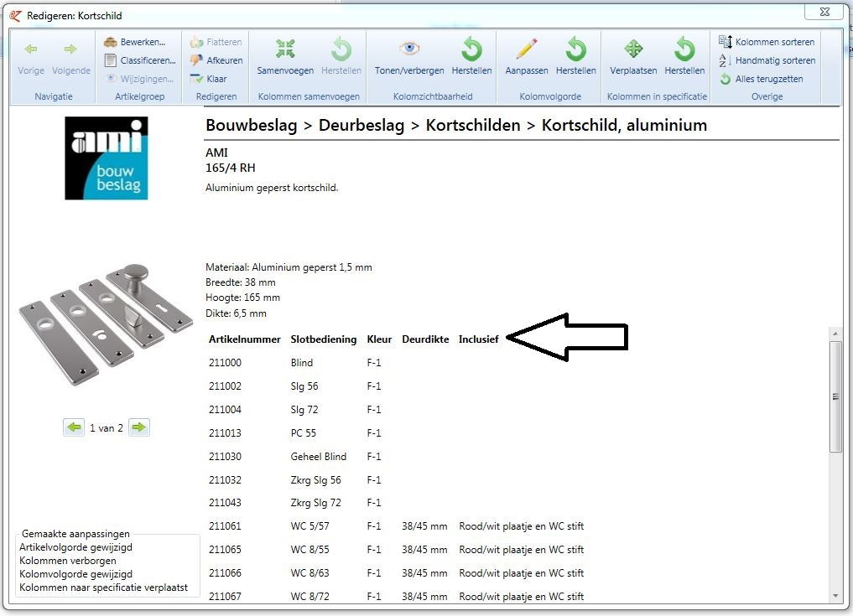Click Herstellen in Kolommen in specificatie group
Viewport: 853px width, 616px height.
click(x=684, y=56)
